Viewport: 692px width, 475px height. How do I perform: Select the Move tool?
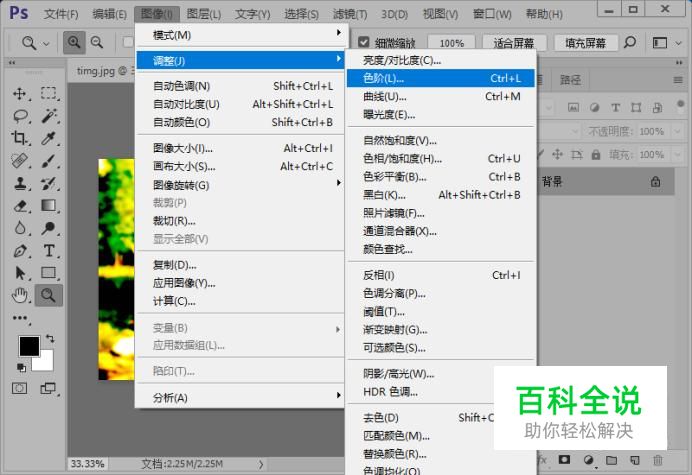click(x=19, y=93)
